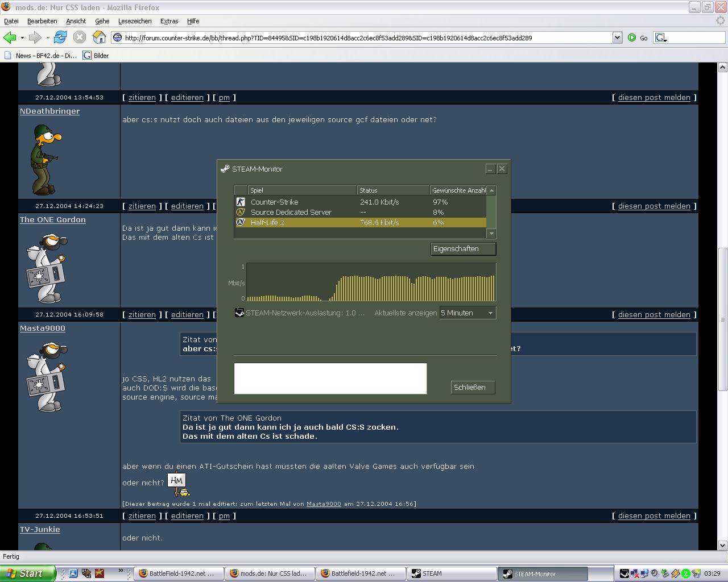Click the HM sign smiley
The height and width of the screenshot is (582, 728).
[179, 483]
